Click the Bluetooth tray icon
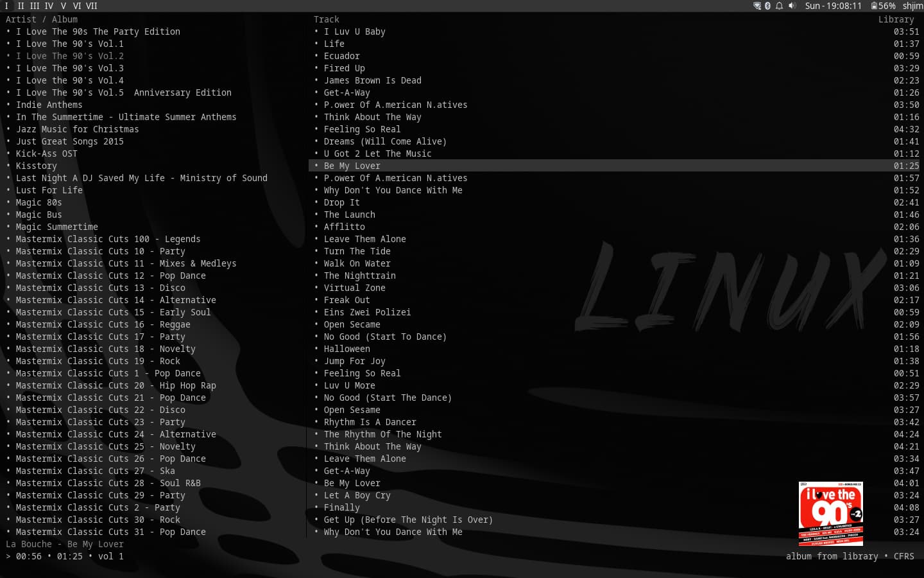 coord(767,6)
